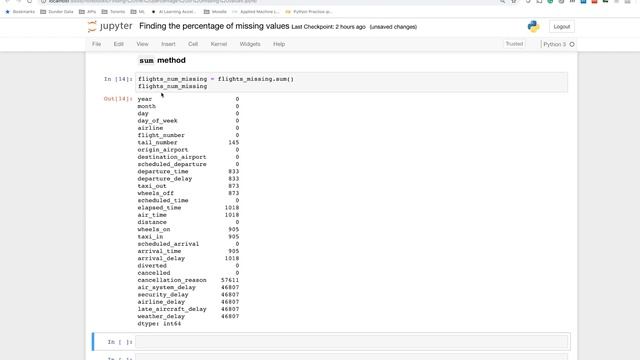Open the Toronto bookmark folder

click(113, 12)
